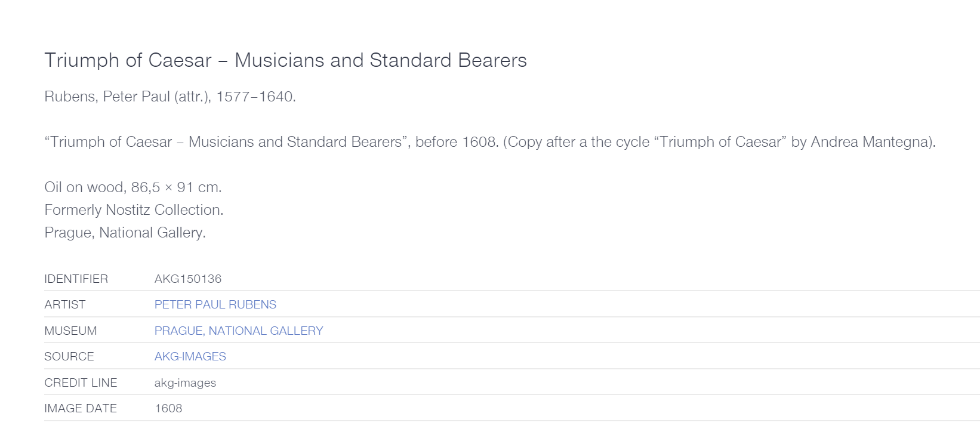Click the Rubens, Peter Paul attribution line
Viewport: 980px width, 435px height.
170,97
